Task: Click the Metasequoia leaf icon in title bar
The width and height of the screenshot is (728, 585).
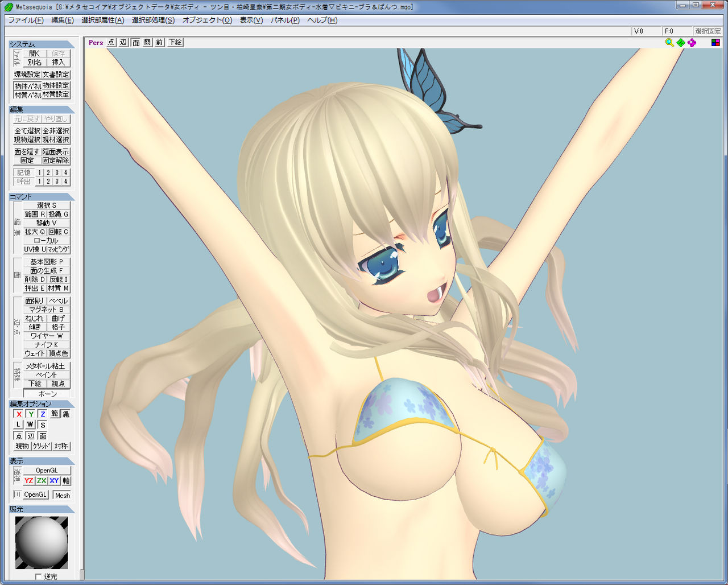Action: tap(8, 7)
